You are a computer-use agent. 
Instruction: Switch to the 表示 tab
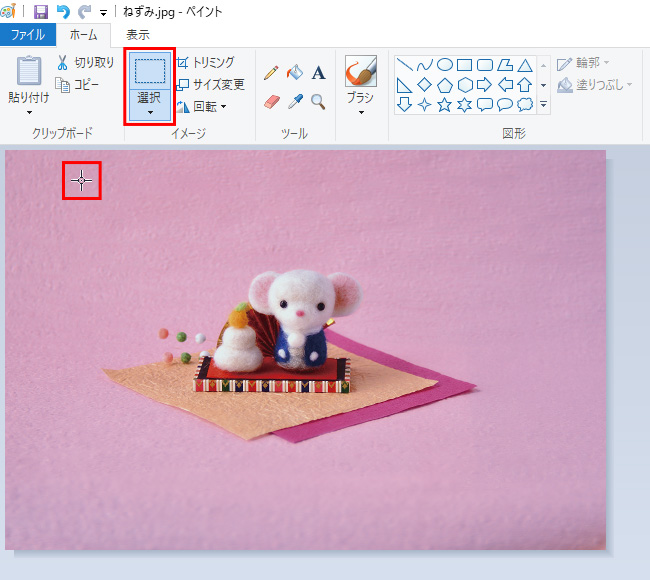click(138, 35)
